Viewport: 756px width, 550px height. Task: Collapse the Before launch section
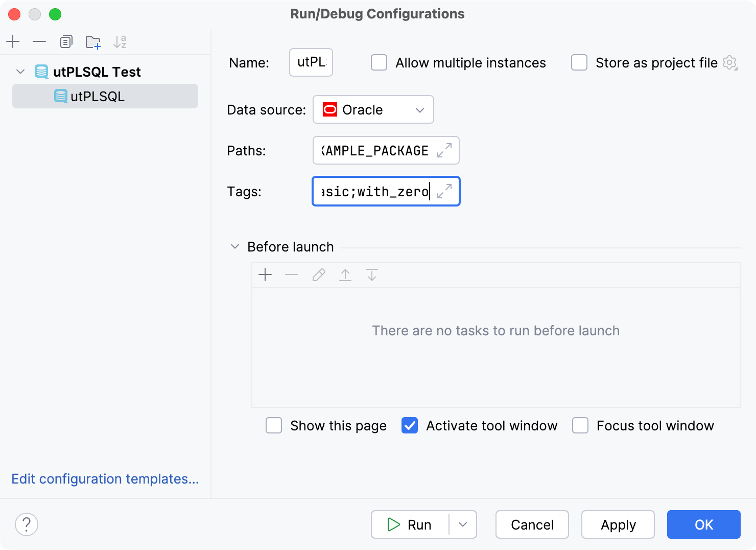point(235,246)
